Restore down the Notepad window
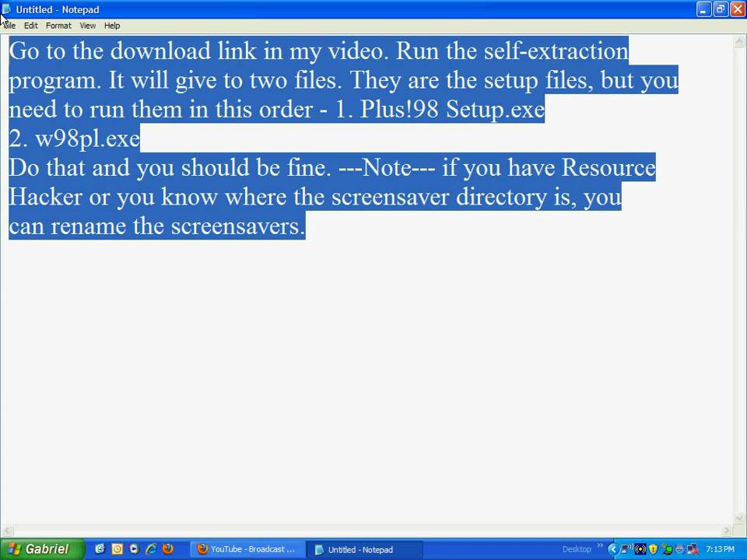The width and height of the screenshot is (747, 560). (x=721, y=9)
